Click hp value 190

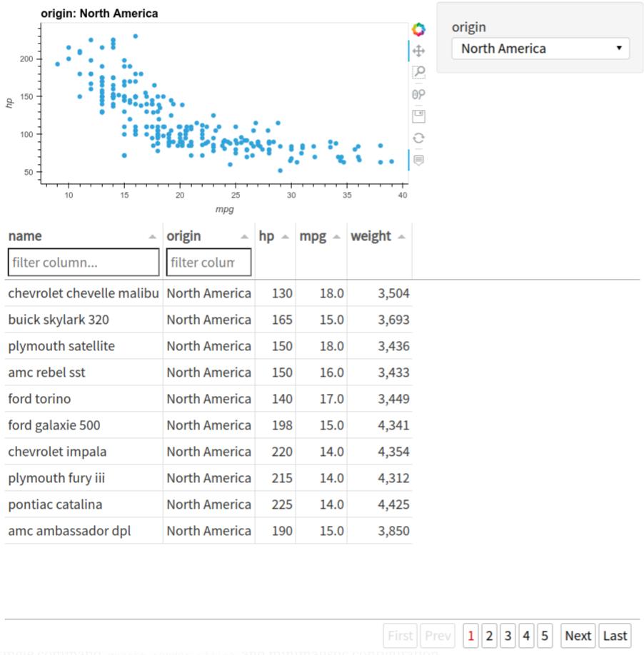282,531
